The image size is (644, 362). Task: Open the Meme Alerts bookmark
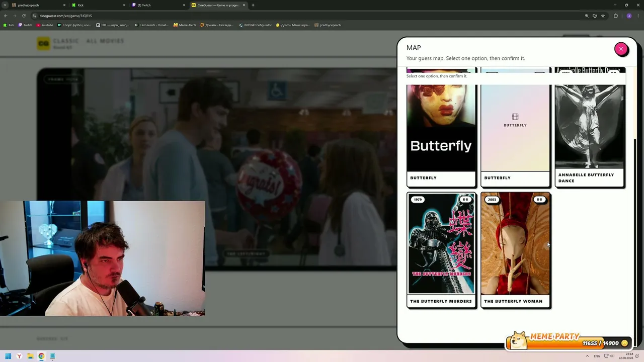(x=185, y=25)
